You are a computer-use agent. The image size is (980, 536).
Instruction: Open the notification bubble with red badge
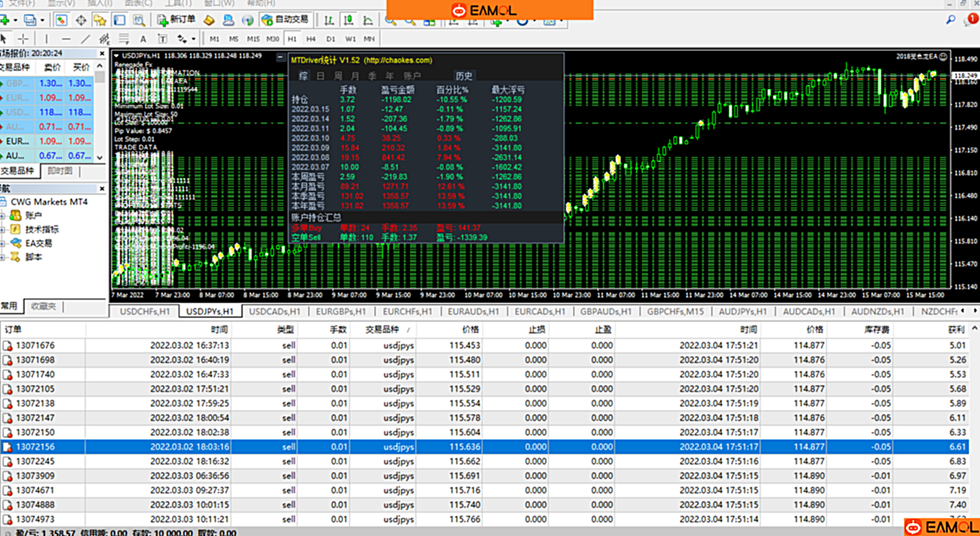click(x=970, y=20)
